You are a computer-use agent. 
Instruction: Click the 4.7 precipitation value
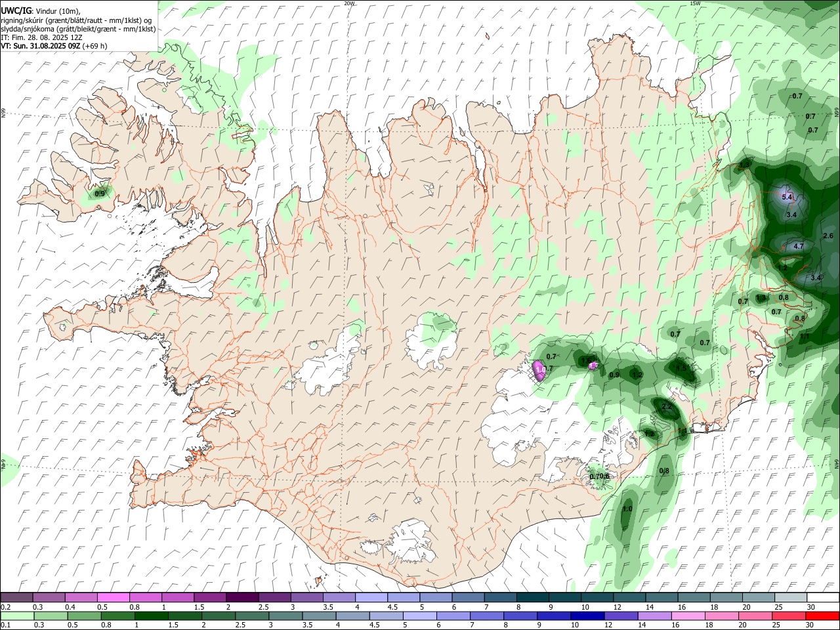coord(799,246)
